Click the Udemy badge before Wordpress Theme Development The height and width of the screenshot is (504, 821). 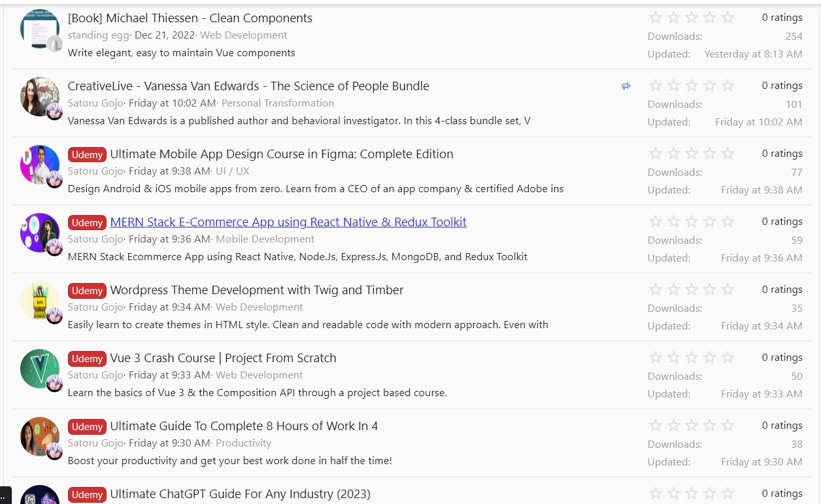(87, 291)
